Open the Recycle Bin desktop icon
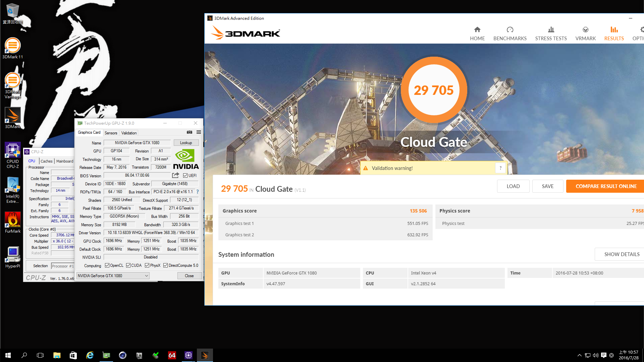The width and height of the screenshot is (644, 362). coord(12,14)
